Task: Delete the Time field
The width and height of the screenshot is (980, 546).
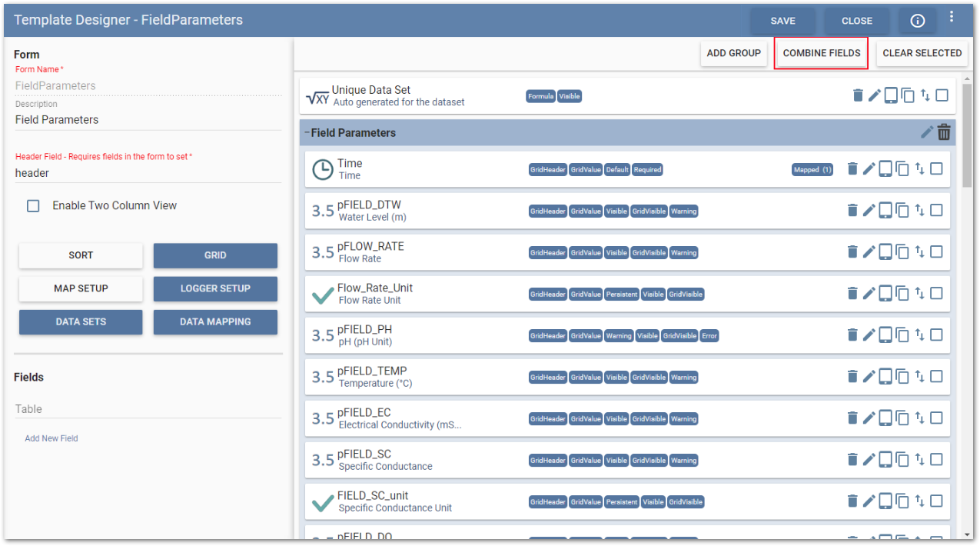Action: click(x=852, y=168)
